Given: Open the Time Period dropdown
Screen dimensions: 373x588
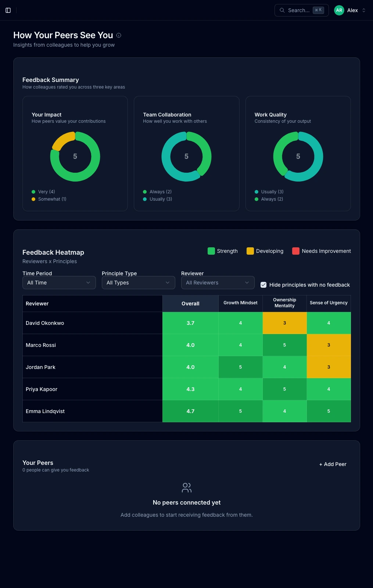Looking at the screenshot, I should (59, 283).
